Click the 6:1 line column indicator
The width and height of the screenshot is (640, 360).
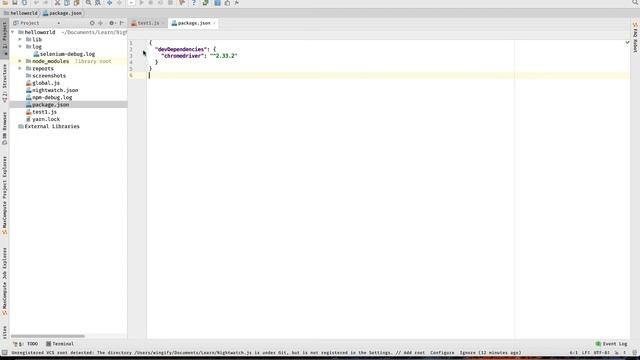[574, 353]
